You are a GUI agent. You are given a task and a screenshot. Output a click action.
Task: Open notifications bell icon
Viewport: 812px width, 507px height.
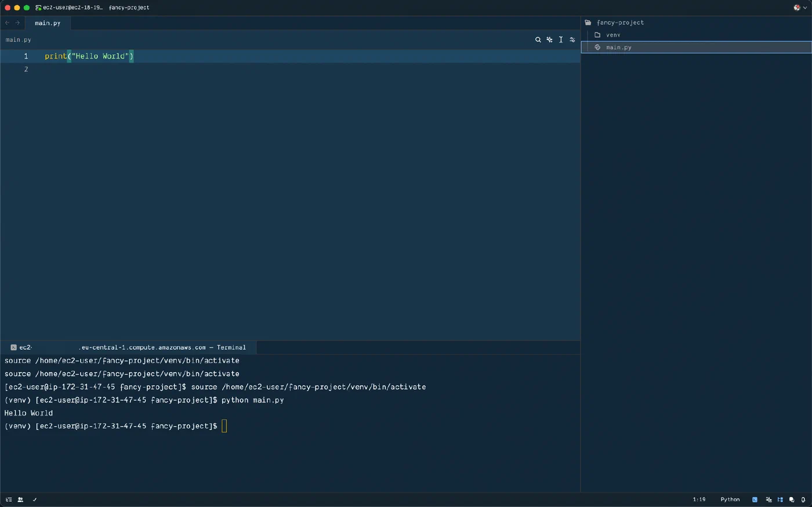point(803,499)
